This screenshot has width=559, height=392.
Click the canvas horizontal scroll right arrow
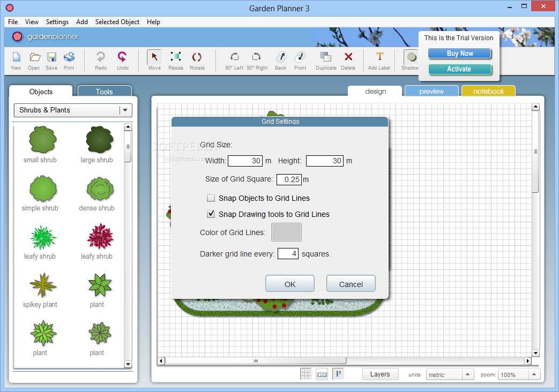coord(527,361)
